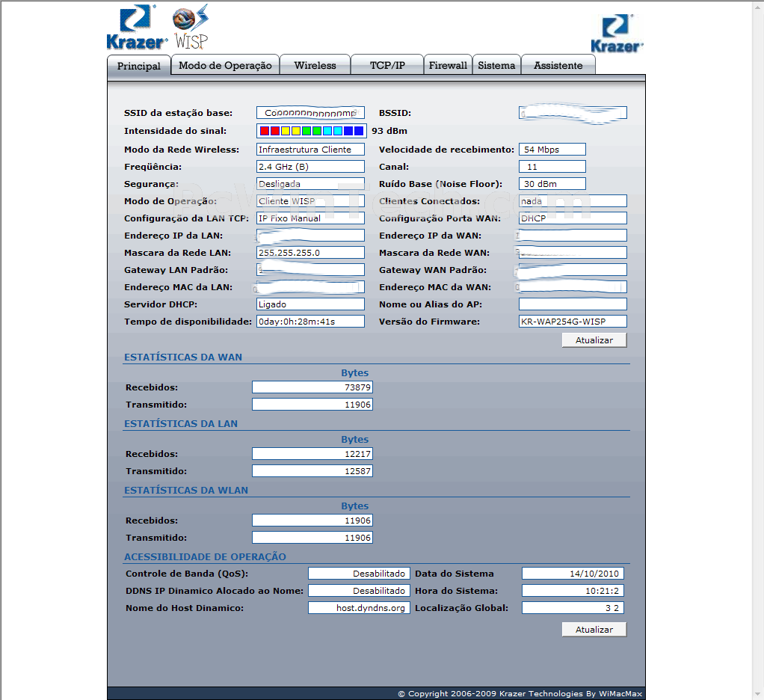Click the Segurança Desligada field

point(310,184)
